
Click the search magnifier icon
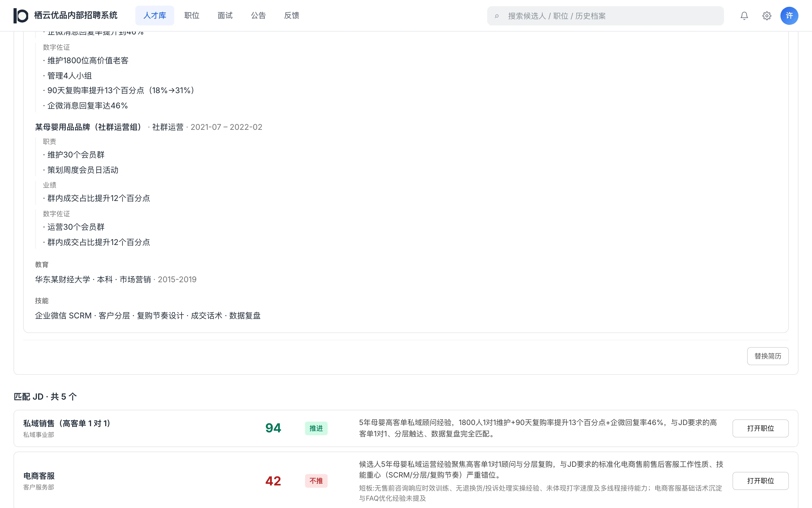click(497, 16)
